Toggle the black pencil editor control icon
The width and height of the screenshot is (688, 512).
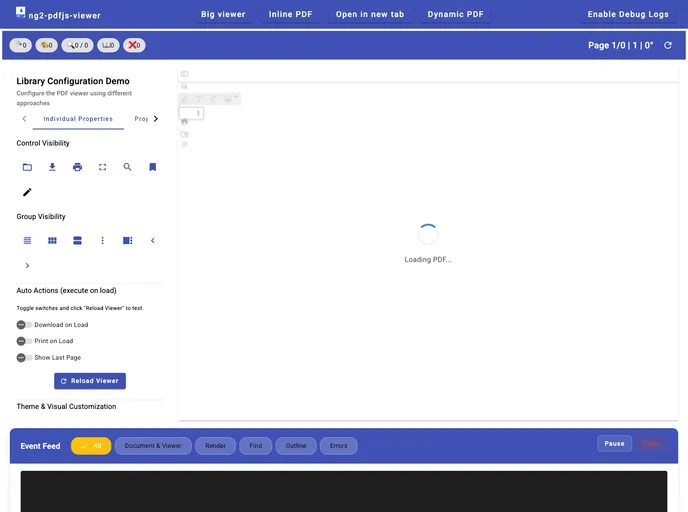click(27, 192)
